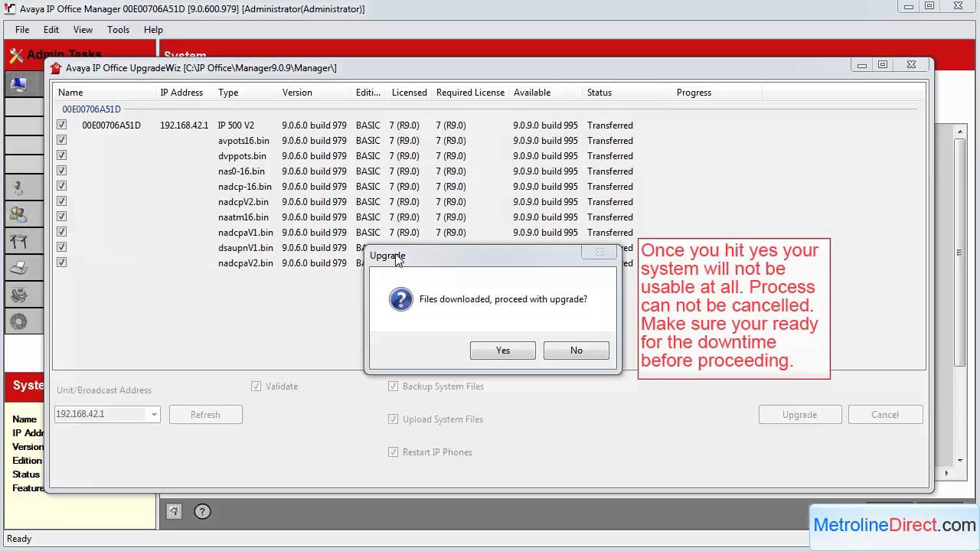This screenshot has width=980, height=551.
Task: Uncheck the nadcpaV1.bin row checkbox
Action: click(x=61, y=232)
